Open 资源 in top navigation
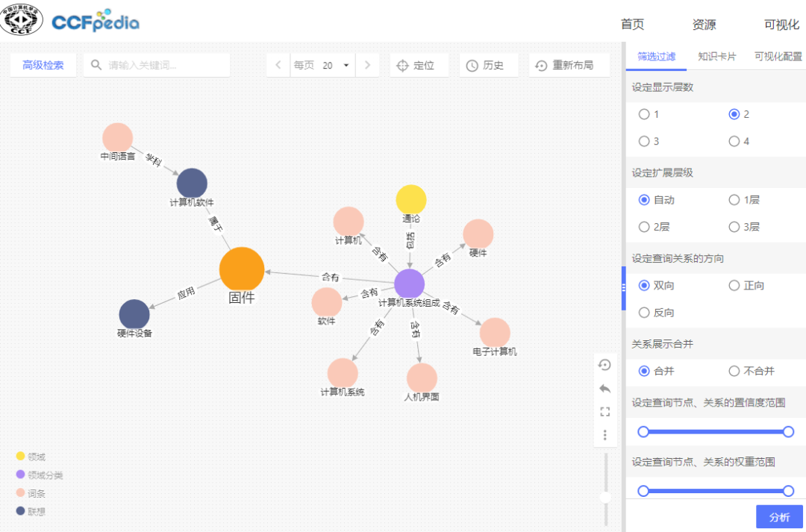This screenshot has width=806, height=532. click(704, 24)
